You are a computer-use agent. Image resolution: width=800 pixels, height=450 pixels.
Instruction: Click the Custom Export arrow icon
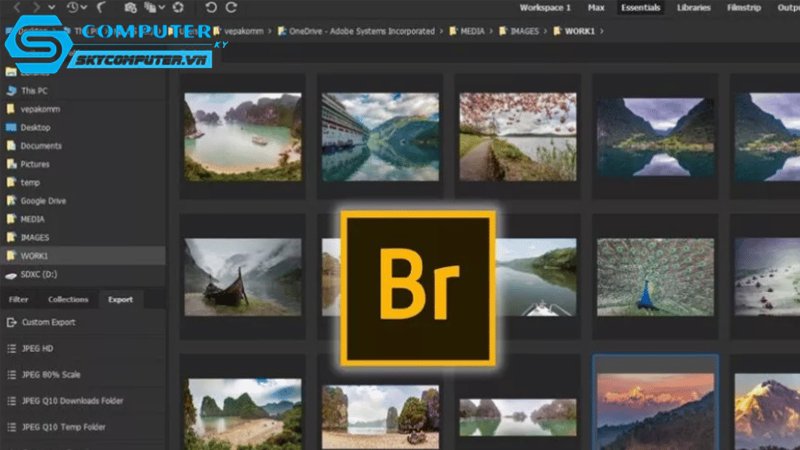tap(11, 322)
